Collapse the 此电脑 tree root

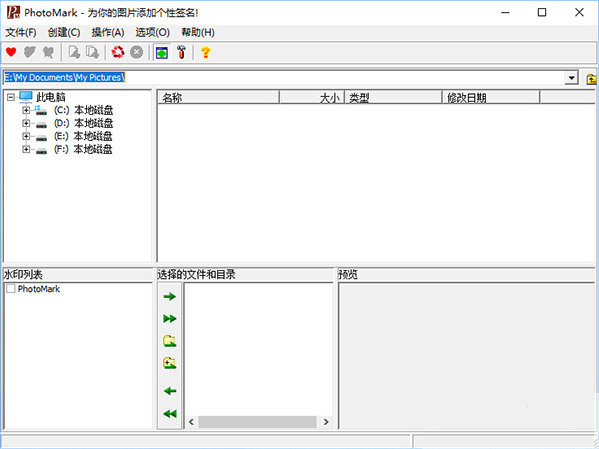pyautogui.click(x=11, y=97)
